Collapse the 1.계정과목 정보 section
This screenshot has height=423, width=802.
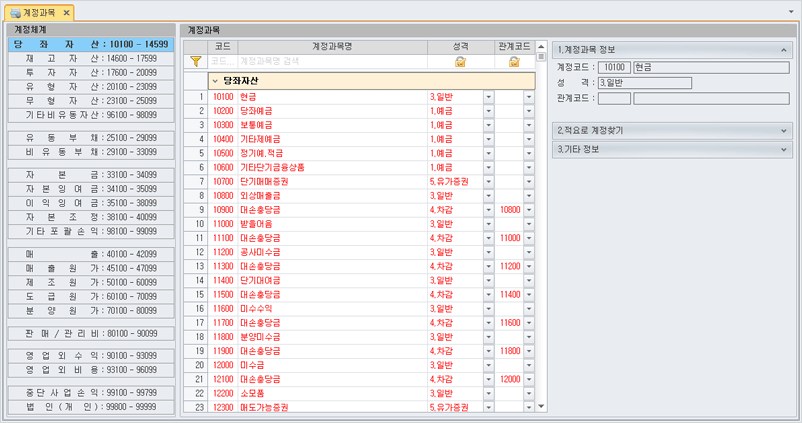pos(784,50)
